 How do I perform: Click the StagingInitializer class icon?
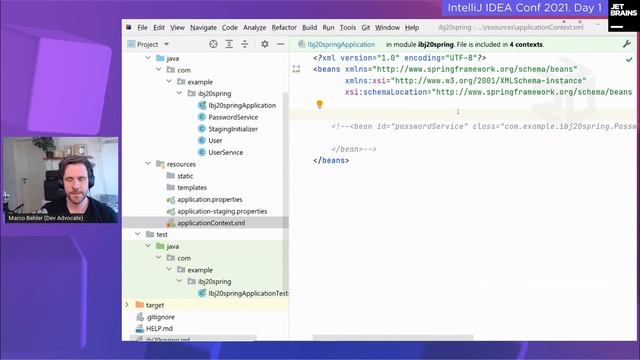(x=202, y=129)
